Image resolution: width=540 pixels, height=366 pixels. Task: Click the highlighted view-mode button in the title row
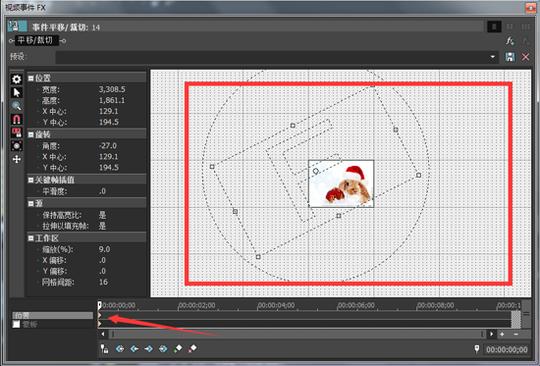494,27
